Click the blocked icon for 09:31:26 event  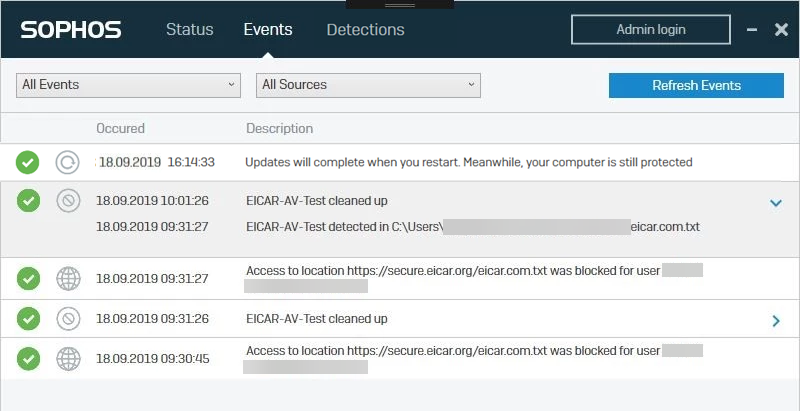click(67, 319)
